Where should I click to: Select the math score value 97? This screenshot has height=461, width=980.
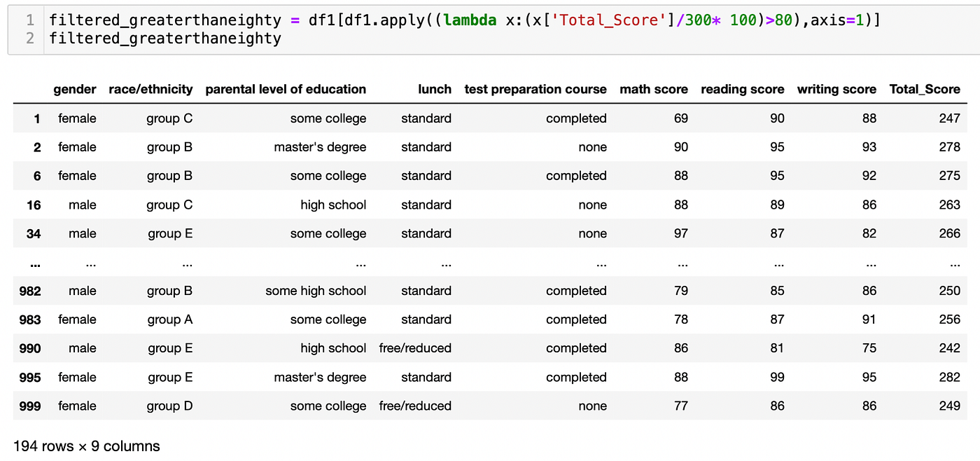[680, 234]
